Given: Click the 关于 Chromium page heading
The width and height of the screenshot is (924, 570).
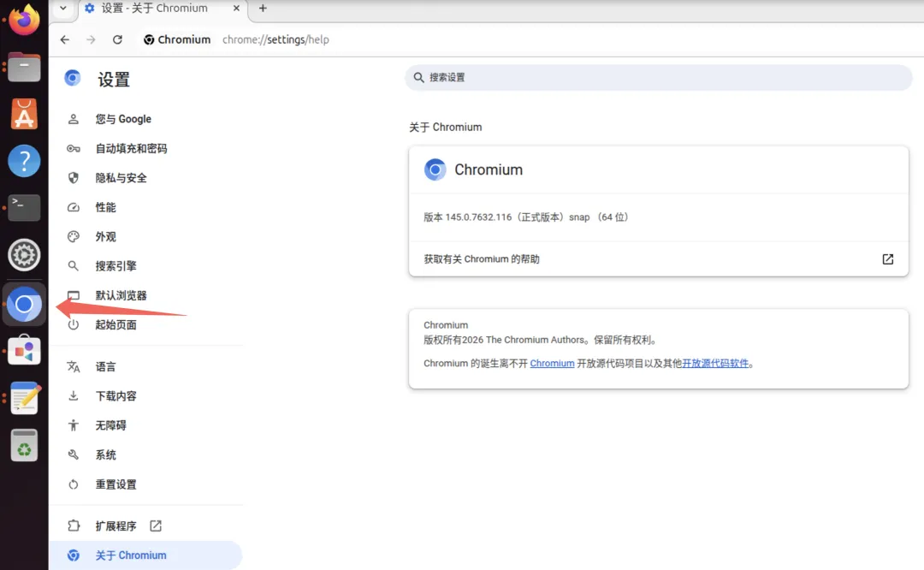Looking at the screenshot, I should pos(446,128).
